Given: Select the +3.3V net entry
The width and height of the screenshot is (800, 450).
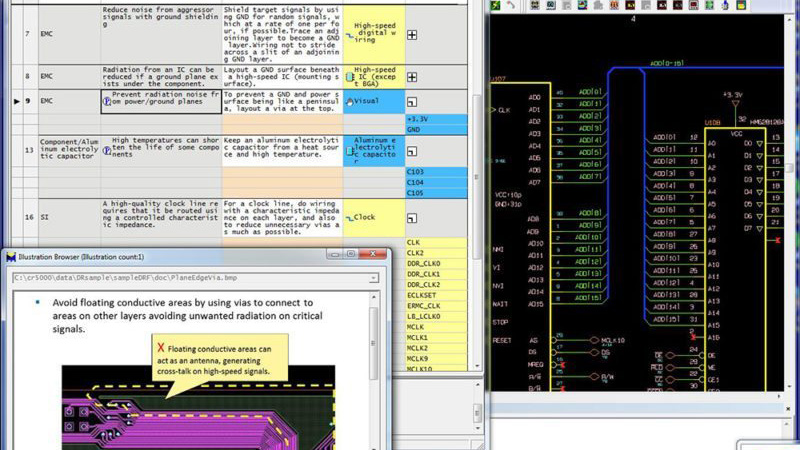Looking at the screenshot, I should (418, 119).
